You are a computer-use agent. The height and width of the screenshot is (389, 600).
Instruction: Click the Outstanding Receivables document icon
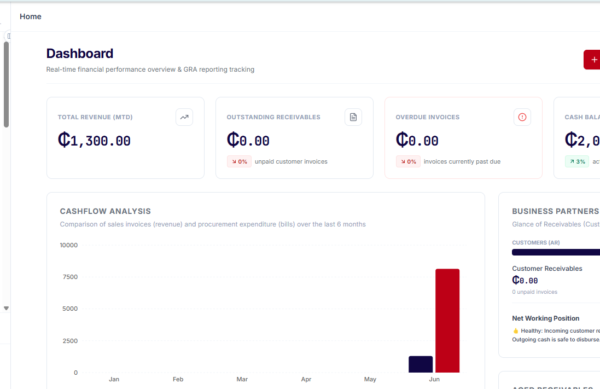(353, 117)
